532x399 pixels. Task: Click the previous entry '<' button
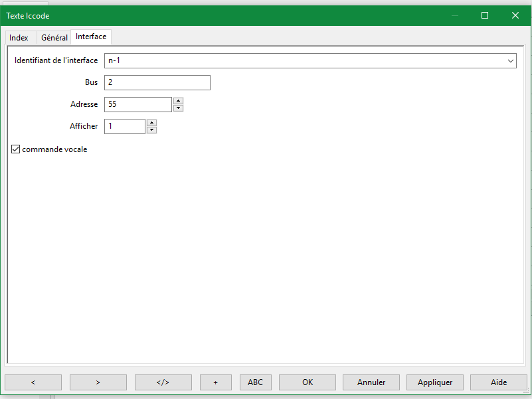point(33,382)
